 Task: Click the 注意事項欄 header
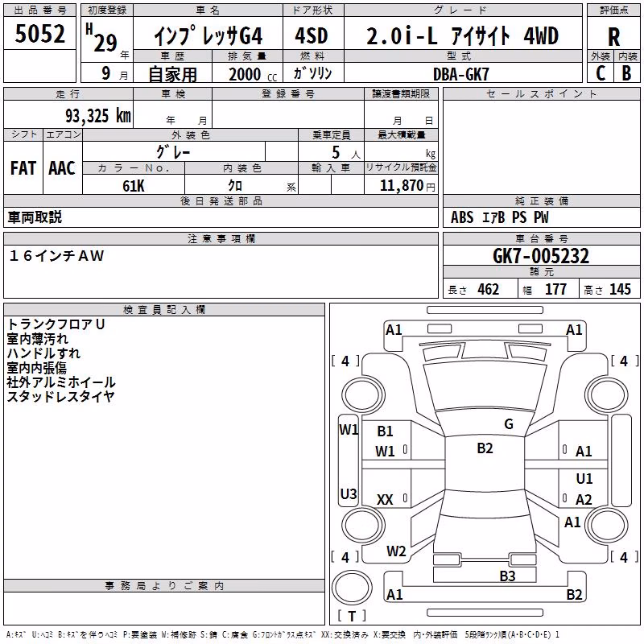point(221,239)
